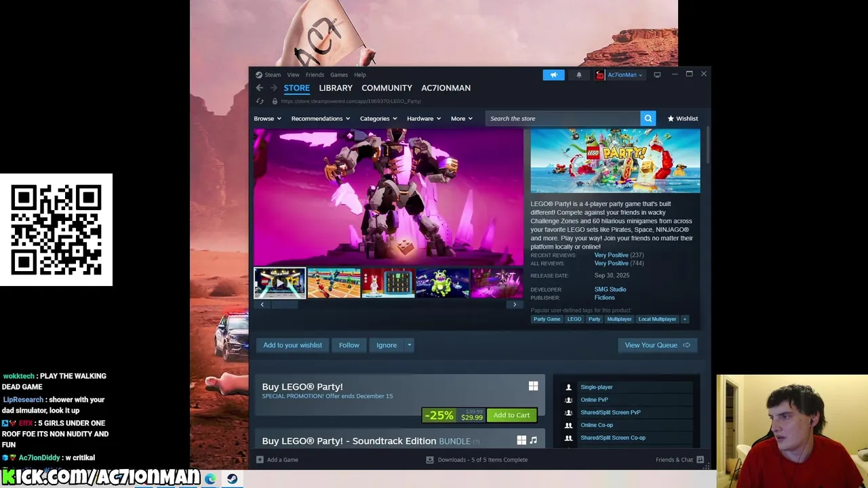Go forward with the navigation arrow

coord(273,88)
